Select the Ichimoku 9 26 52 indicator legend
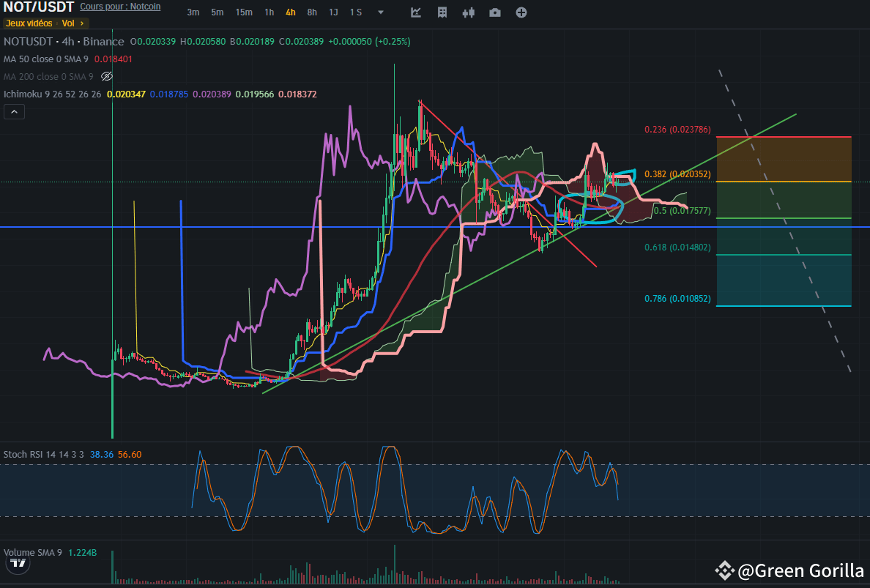The image size is (870, 588). [52, 94]
